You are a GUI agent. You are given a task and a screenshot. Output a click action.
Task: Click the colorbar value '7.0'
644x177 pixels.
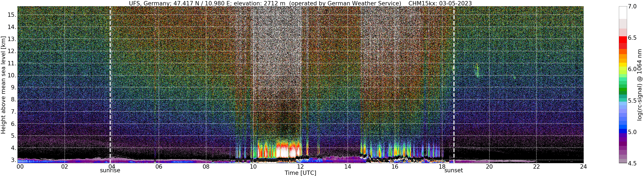point(632,6)
